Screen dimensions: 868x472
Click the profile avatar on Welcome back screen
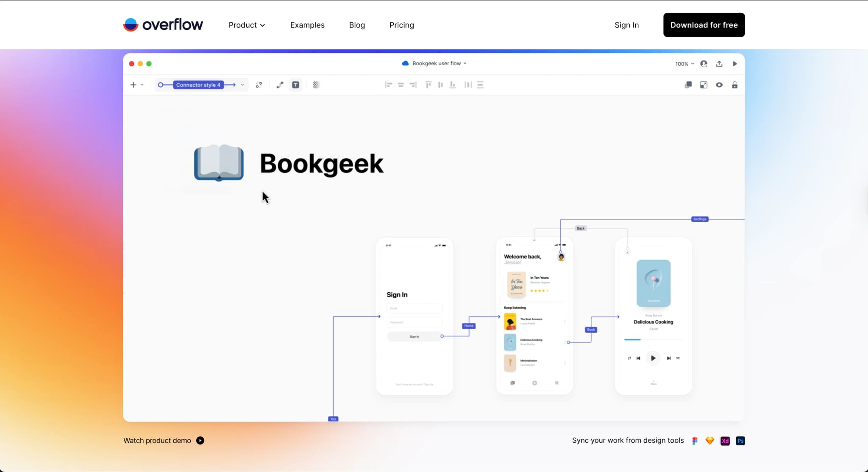pyautogui.click(x=561, y=257)
